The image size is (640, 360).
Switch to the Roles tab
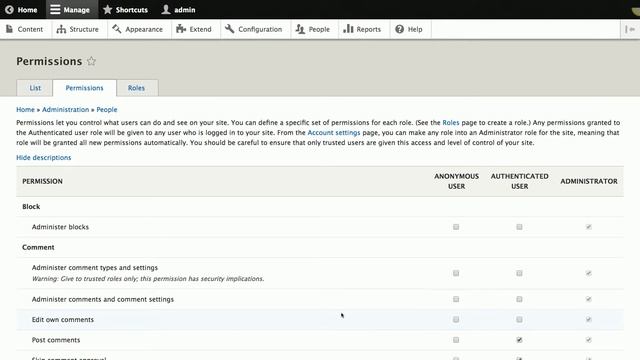pyautogui.click(x=137, y=88)
